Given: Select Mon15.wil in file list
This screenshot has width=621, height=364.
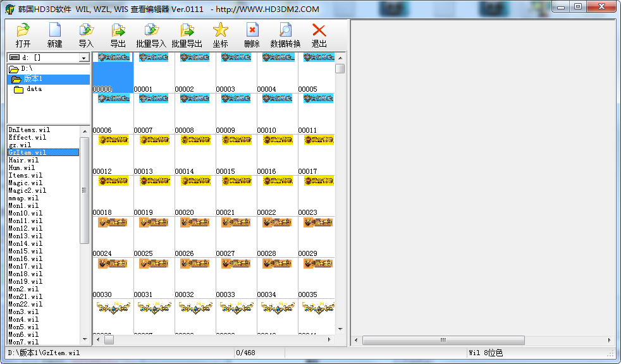Looking at the screenshot, I should coord(44,252).
